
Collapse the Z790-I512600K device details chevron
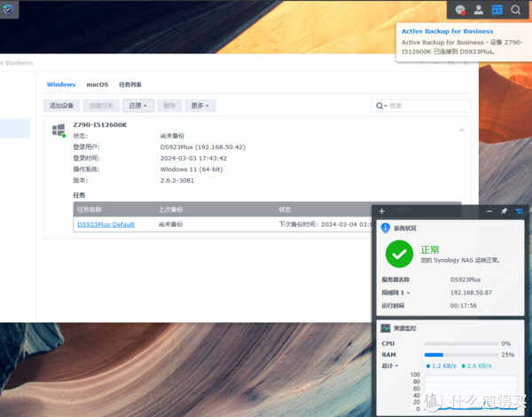click(461, 130)
